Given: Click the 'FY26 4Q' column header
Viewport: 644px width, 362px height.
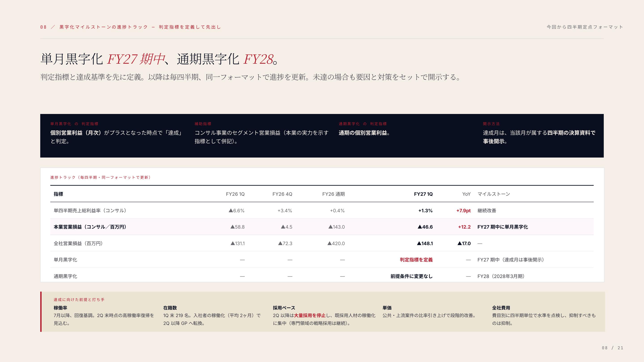Looking at the screenshot, I should (x=282, y=194).
